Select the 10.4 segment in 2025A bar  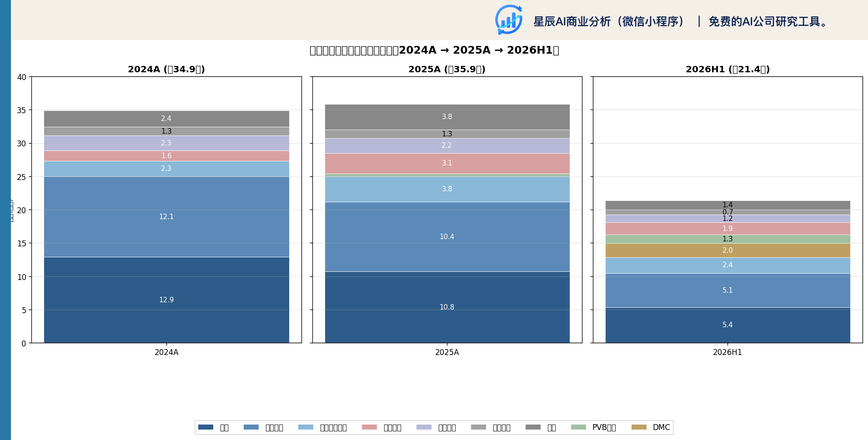click(x=447, y=237)
